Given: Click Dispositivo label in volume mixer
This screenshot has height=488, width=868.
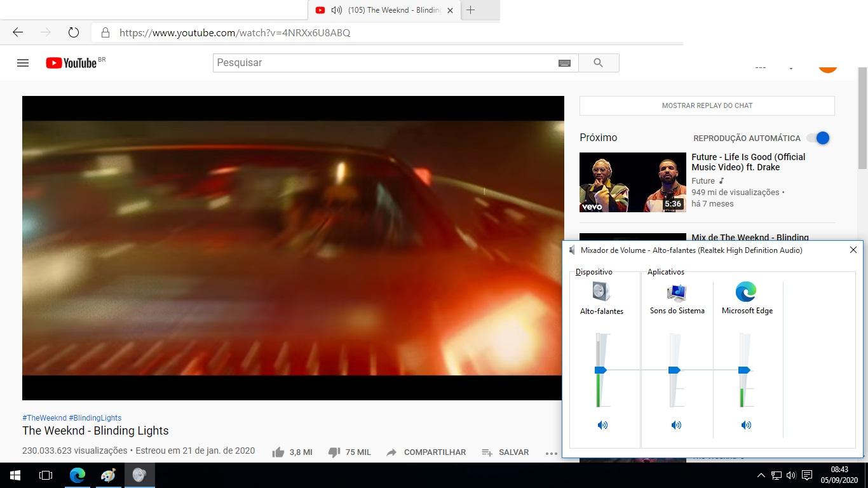Looking at the screenshot, I should (594, 272).
